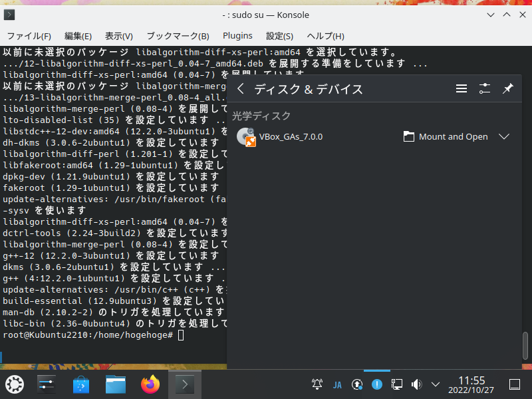Image resolution: width=532 pixels, height=399 pixels.
Task: Click the blue exclamation tray icon
Action: [377, 384]
